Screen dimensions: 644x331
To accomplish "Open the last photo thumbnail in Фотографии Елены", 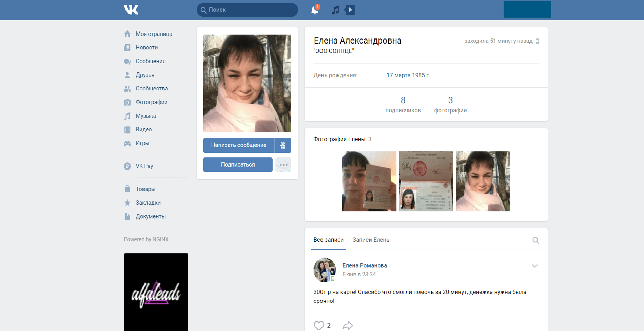I will click(483, 181).
